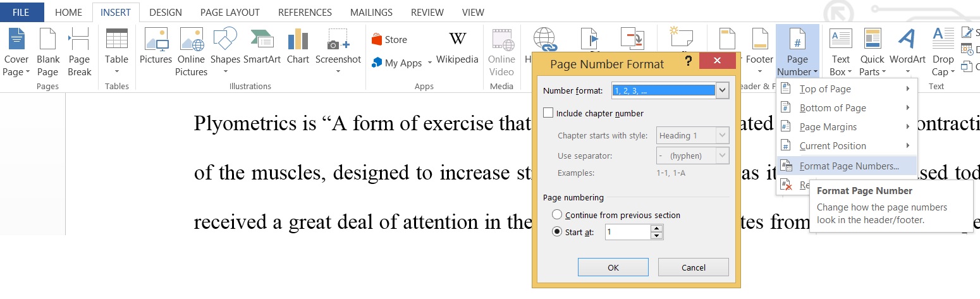
Task: Insert a Text Box
Action: pyautogui.click(x=841, y=52)
